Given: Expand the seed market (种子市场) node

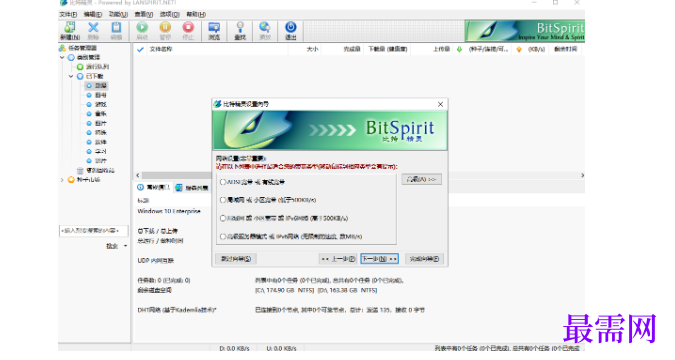Looking at the screenshot, I should (x=62, y=180).
